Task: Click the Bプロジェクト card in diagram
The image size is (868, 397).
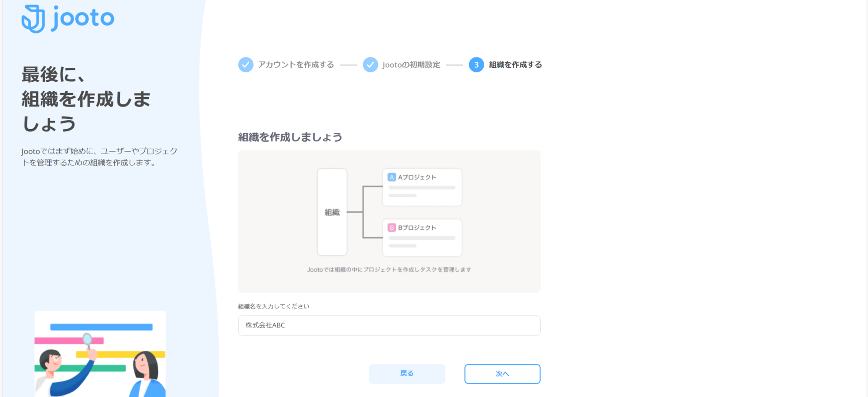Action: tap(422, 238)
